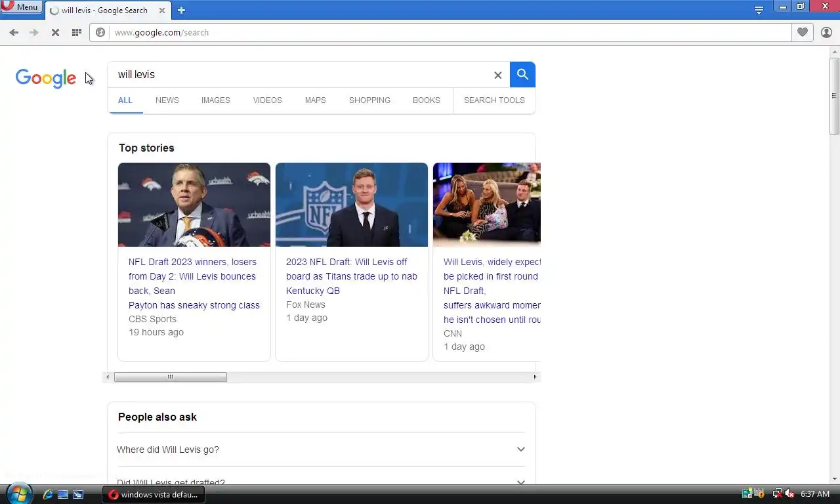Expand the 'Did Will Levis get drafted?' chevron
The width and height of the screenshot is (840, 504).
pos(520,482)
